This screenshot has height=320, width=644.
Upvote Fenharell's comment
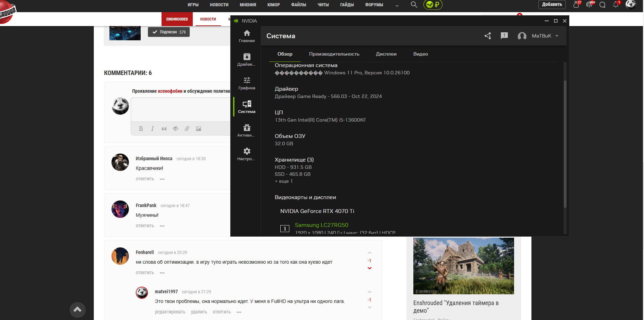[x=370, y=253]
